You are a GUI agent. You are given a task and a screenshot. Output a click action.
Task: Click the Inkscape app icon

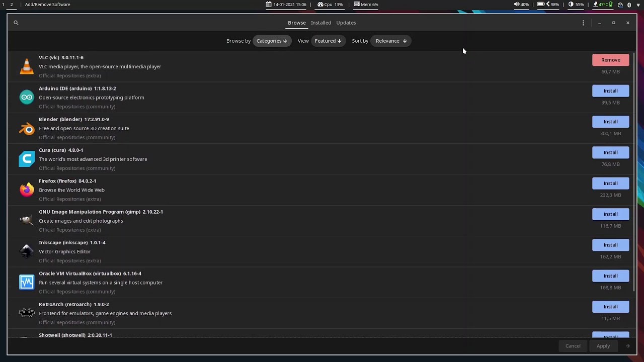(x=27, y=251)
